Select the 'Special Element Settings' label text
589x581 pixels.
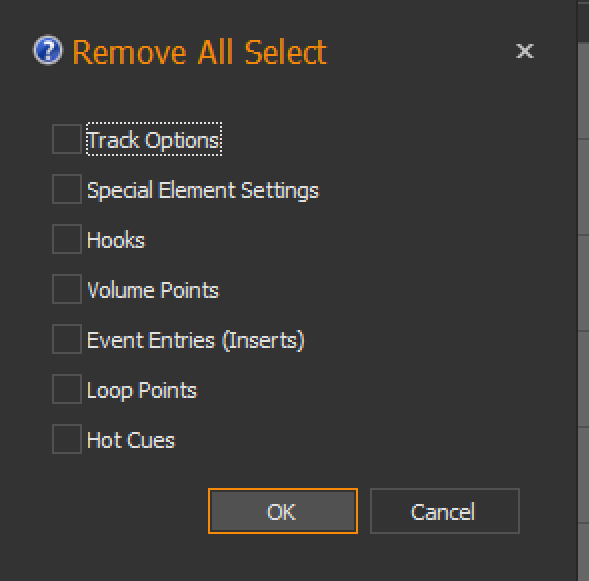(203, 190)
